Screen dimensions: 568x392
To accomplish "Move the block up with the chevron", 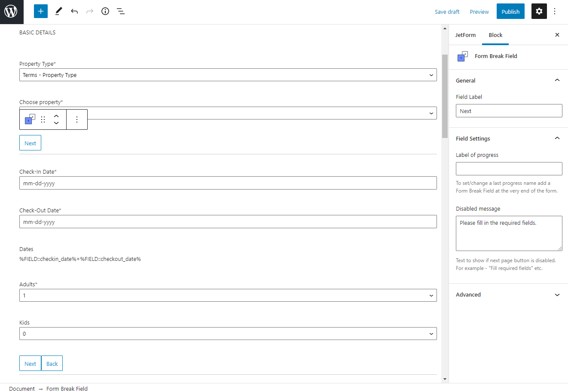I will [x=56, y=116].
